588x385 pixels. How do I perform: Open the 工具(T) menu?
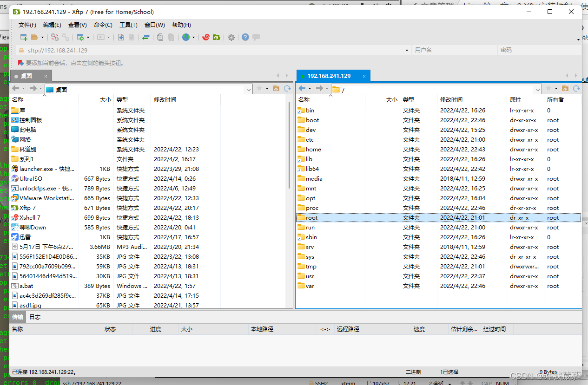128,25
